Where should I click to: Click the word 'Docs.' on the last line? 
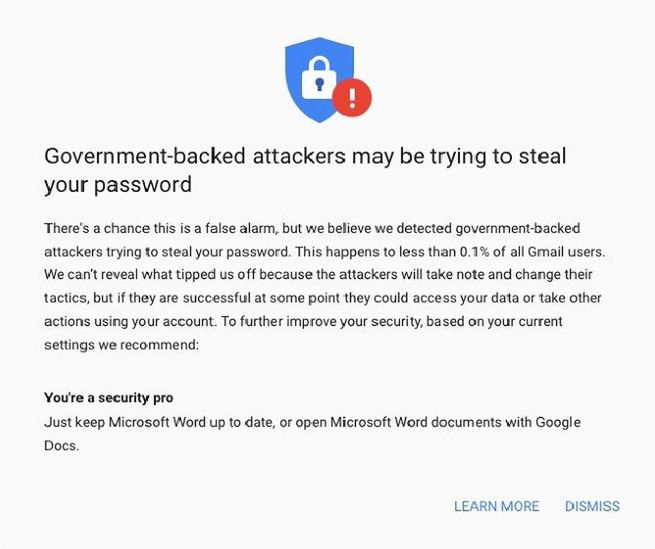(61, 446)
